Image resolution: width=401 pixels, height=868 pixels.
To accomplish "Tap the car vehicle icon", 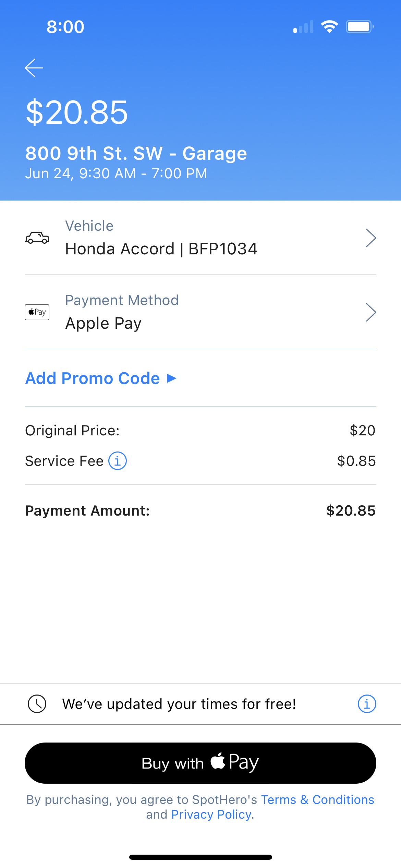I will point(37,238).
